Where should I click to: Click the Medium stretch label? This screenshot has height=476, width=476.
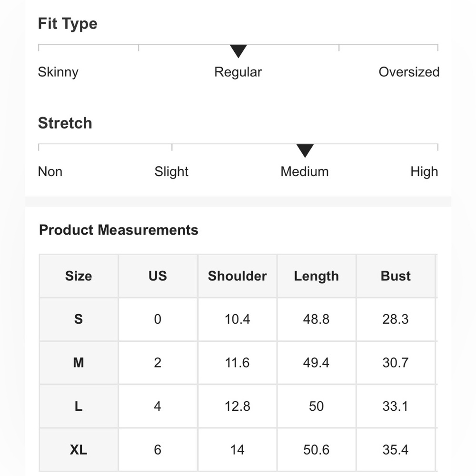coord(305,171)
